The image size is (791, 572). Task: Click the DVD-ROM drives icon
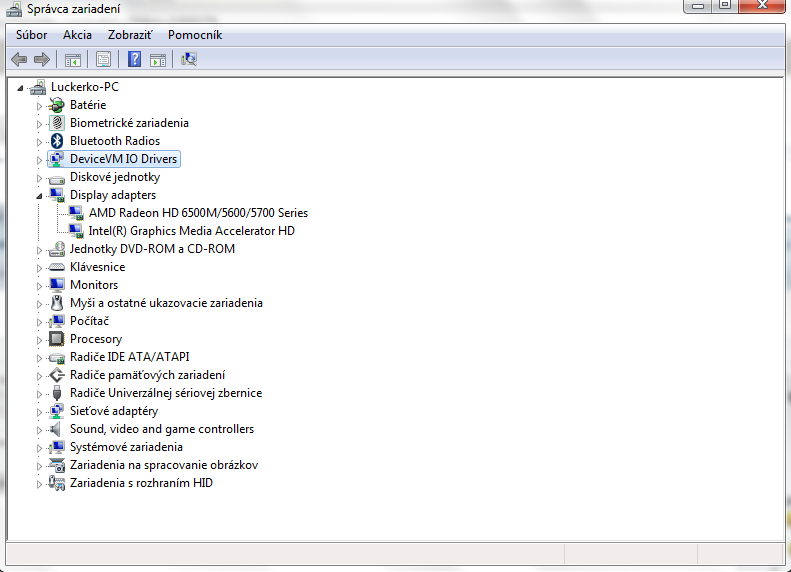tap(57, 249)
